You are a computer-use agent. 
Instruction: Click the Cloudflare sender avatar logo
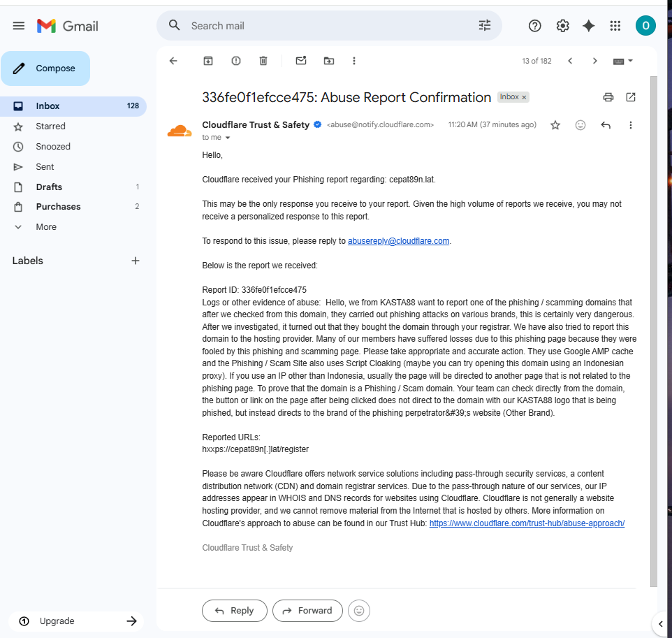[x=180, y=131]
